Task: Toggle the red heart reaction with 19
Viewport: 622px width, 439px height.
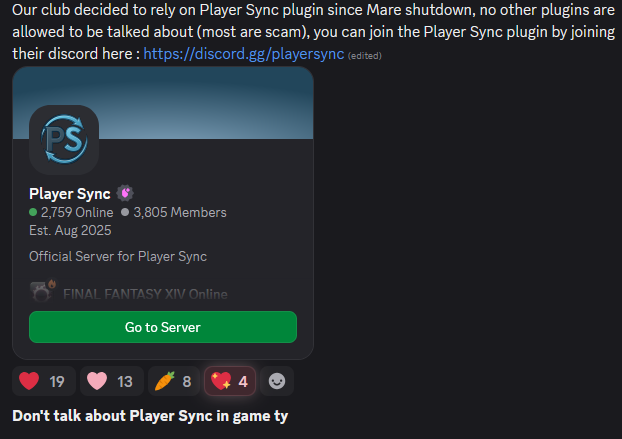Action: tap(44, 381)
